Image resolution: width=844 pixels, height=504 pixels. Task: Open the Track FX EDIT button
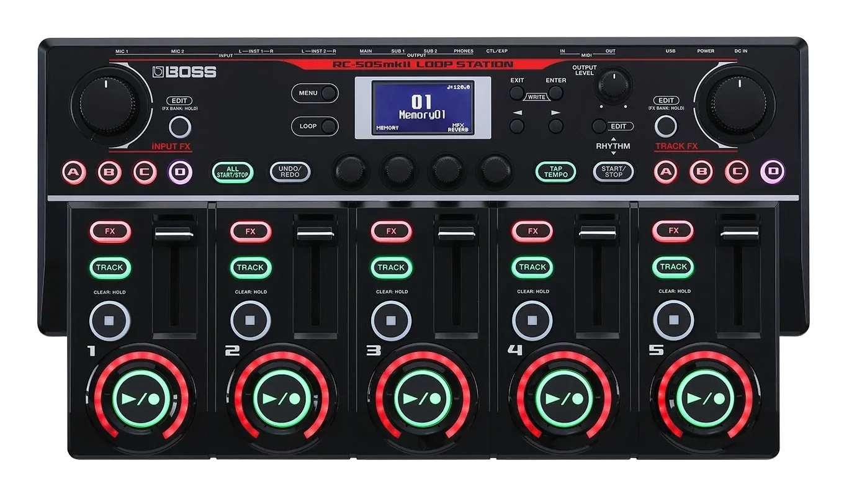[x=666, y=126]
